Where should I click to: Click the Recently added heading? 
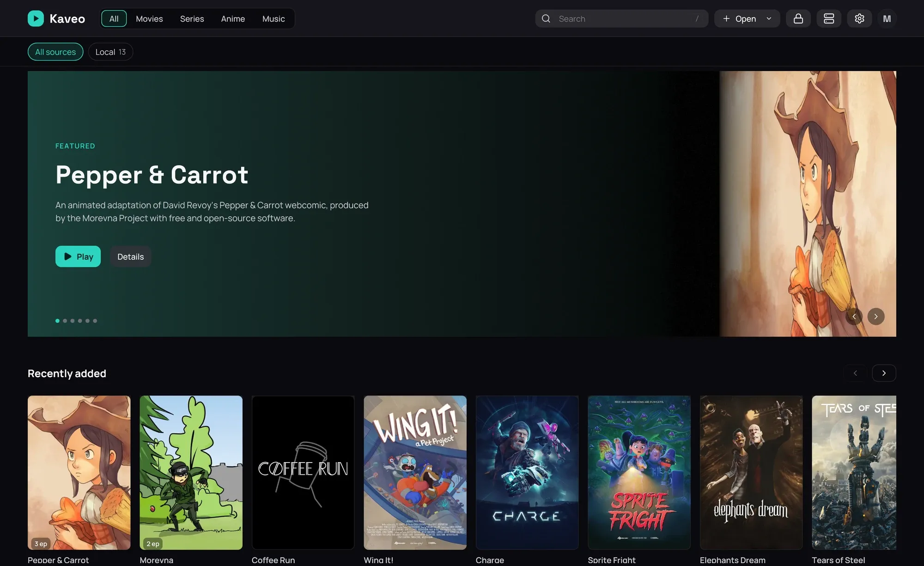(67, 373)
